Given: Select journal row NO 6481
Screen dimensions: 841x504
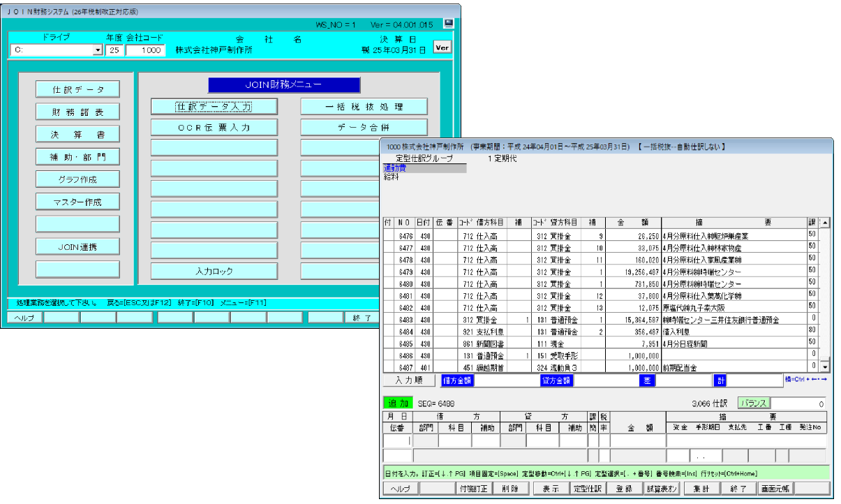Looking at the screenshot, I should (600, 295).
